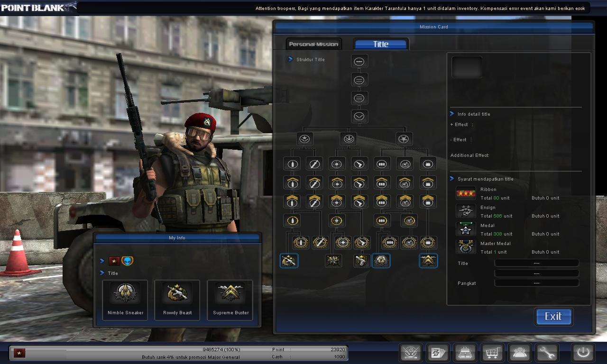Screen dimensions: 607x364
Task: Click the Pangkat requirement field
Action: point(536,283)
